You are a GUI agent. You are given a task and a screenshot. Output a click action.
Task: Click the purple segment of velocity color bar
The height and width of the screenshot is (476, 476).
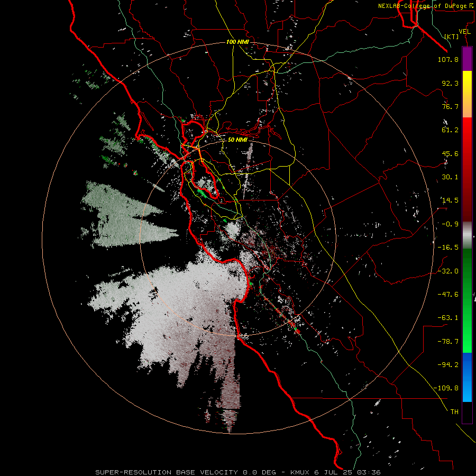pyautogui.click(x=467, y=59)
